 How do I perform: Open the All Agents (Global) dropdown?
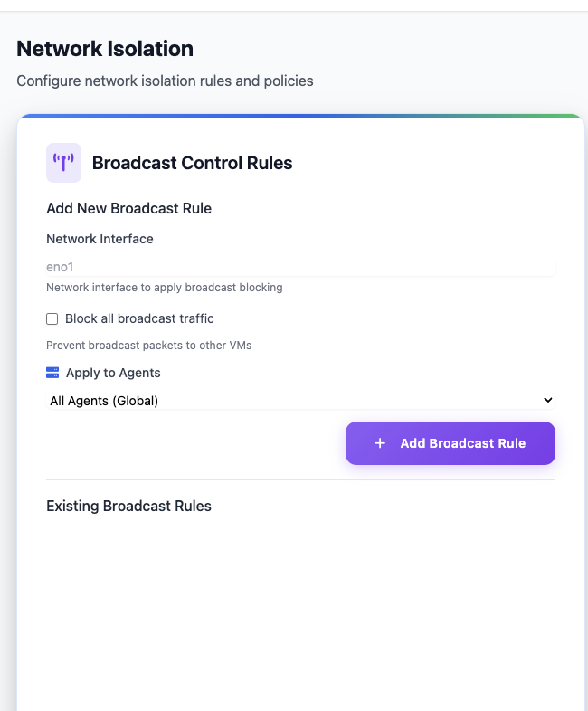[x=300, y=400]
